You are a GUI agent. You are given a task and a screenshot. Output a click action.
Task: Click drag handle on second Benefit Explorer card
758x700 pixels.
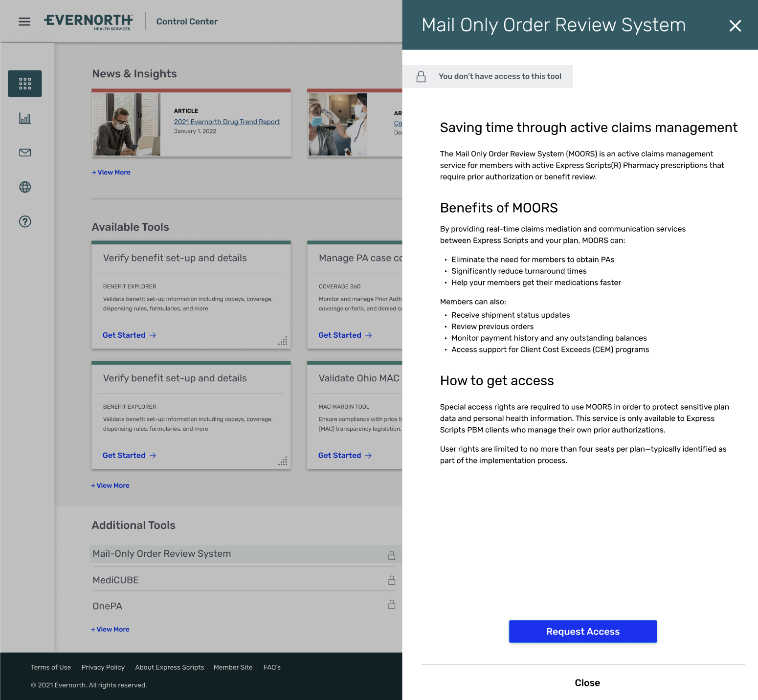283,461
